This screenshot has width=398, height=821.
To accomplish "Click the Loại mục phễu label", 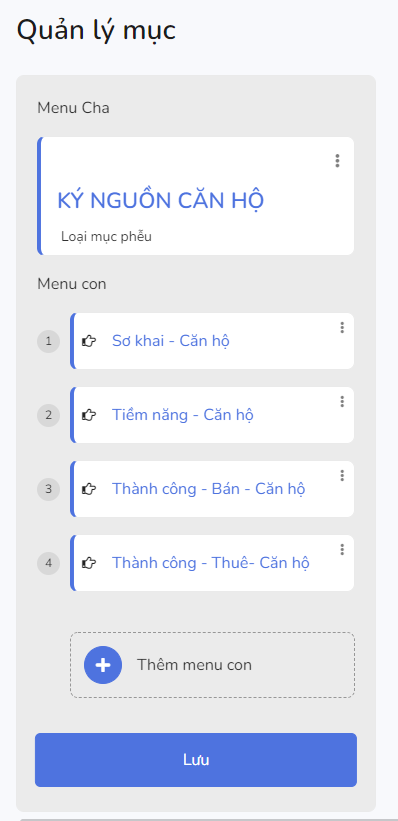I will [106, 237].
